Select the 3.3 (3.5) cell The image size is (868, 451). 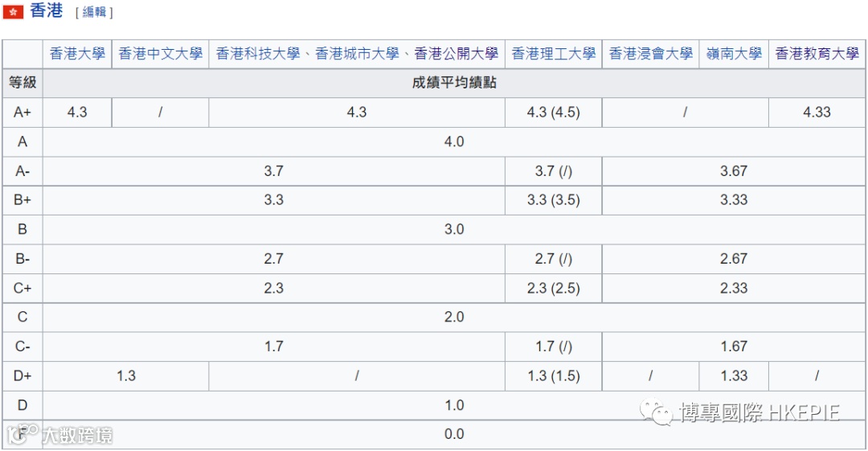[554, 200]
